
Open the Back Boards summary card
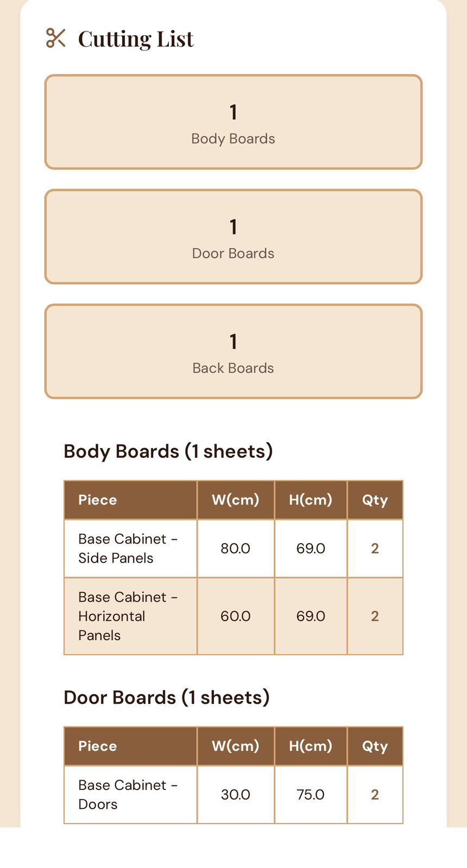233,352
